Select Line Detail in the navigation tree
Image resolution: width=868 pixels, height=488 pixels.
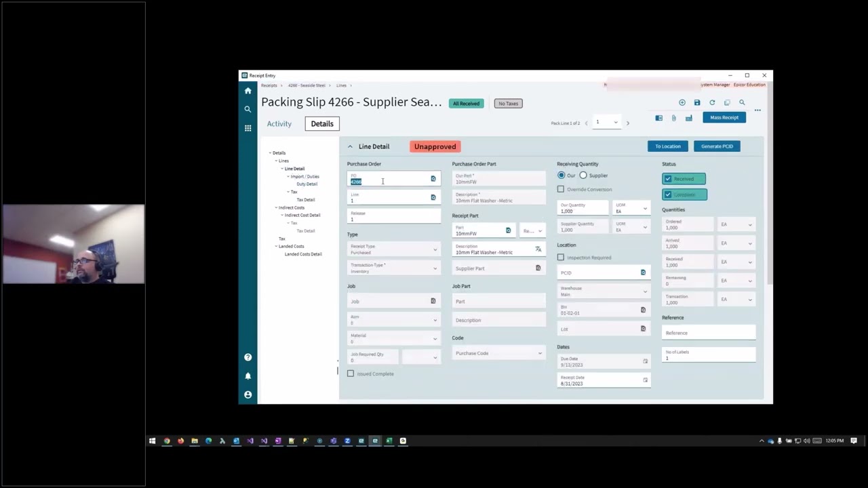click(x=294, y=169)
